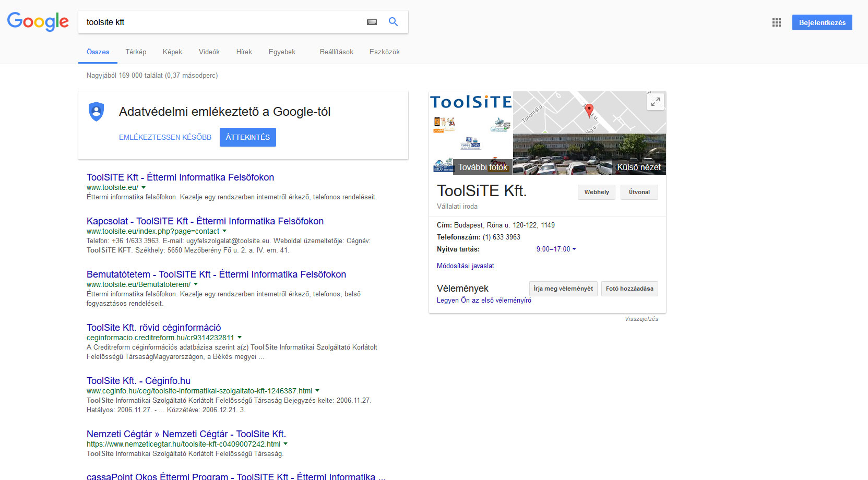
Task: Open the Google apps grid icon
Action: (777, 22)
